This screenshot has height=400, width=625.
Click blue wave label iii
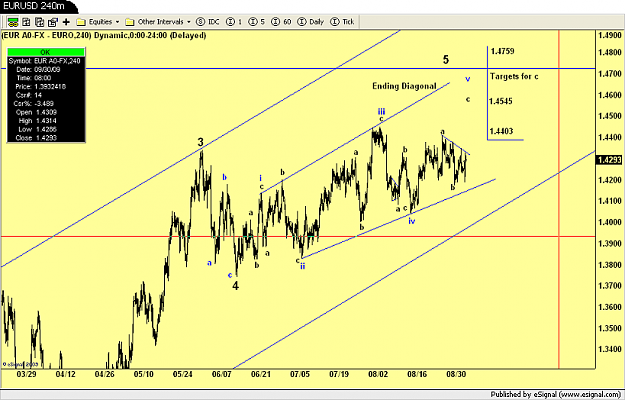(x=381, y=112)
